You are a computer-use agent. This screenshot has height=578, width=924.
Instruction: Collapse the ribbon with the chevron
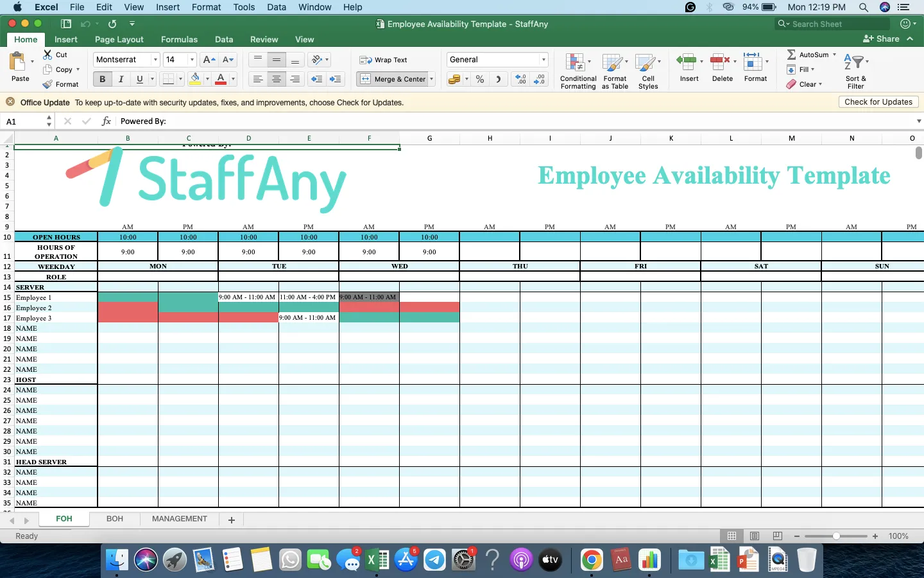(910, 39)
